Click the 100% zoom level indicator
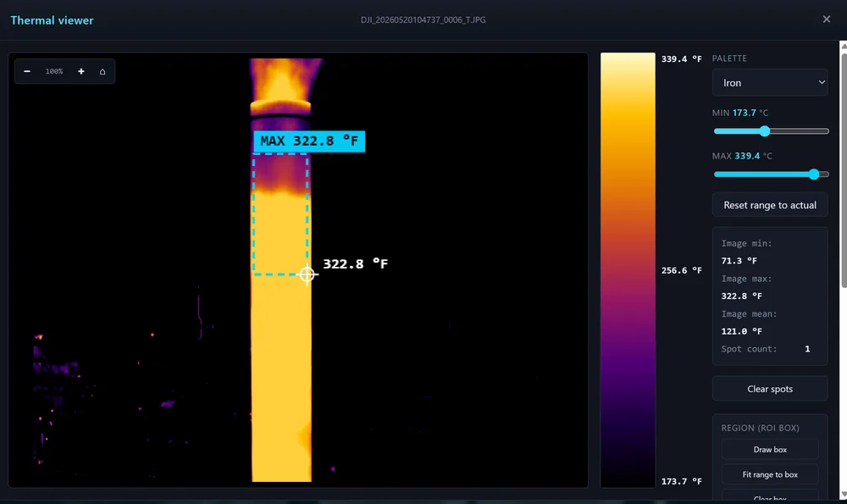847x504 pixels. (x=54, y=71)
